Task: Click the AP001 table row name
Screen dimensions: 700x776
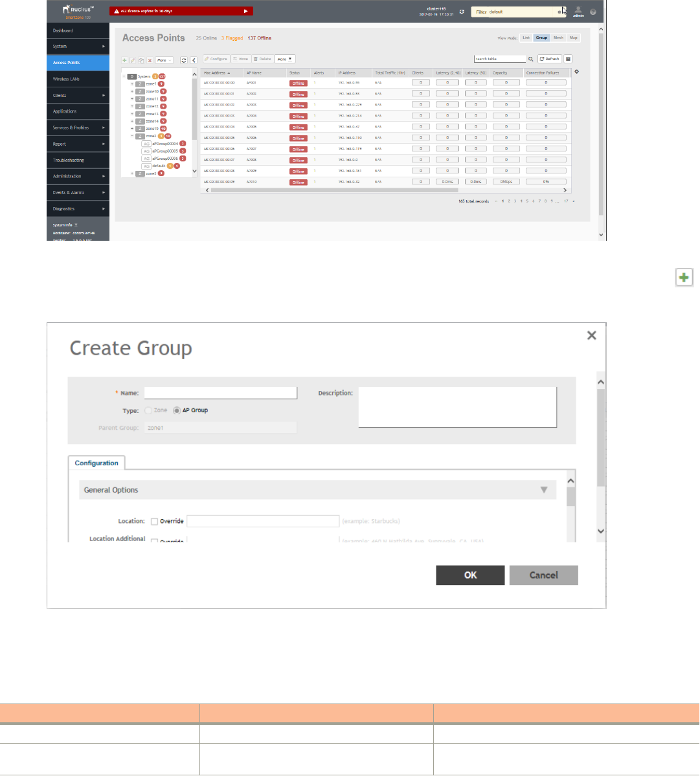Action: point(251,83)
